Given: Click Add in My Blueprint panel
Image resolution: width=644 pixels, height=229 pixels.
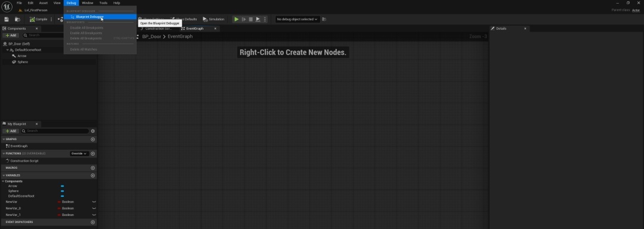Looking at the screenshot, I should pyautogui.click(x=11, y=131).
